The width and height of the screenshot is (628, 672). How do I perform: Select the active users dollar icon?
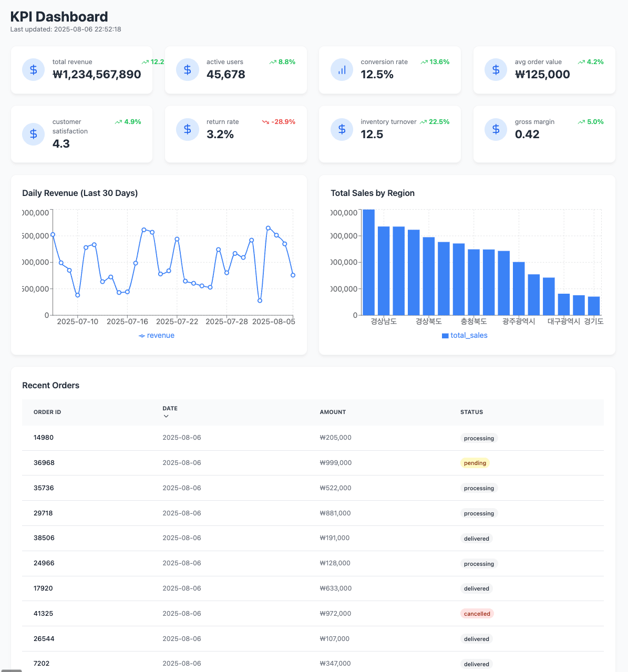[x=188, y=69]
